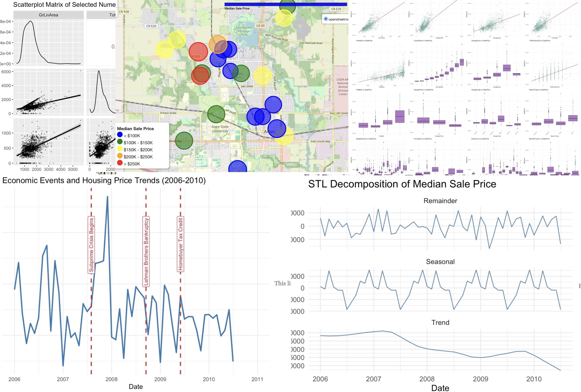
Task: Click yellow marker near 24th Street
Action: [x=262, y=76]
